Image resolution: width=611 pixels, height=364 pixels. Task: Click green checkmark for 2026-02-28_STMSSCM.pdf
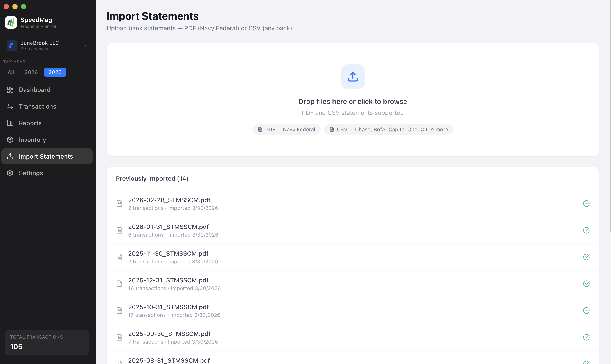(586, 203)
